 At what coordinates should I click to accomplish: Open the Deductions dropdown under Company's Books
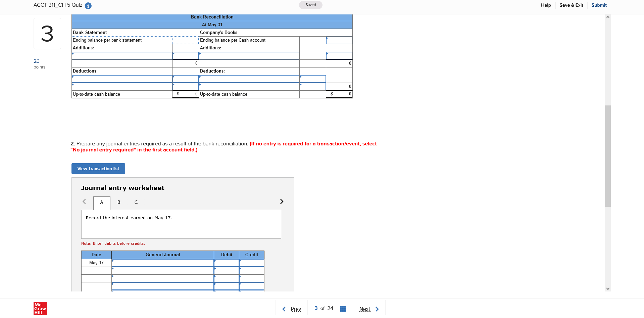[x=249, y=79]
